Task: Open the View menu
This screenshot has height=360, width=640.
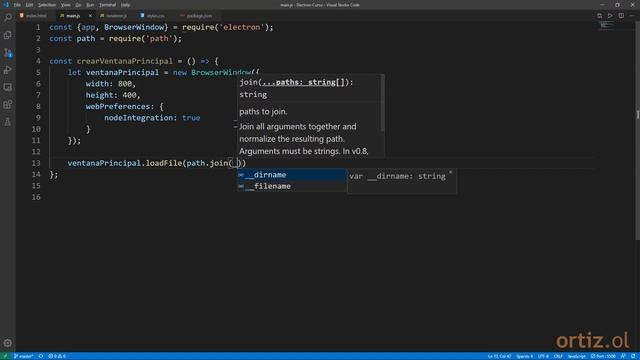Action: (65, 5)
